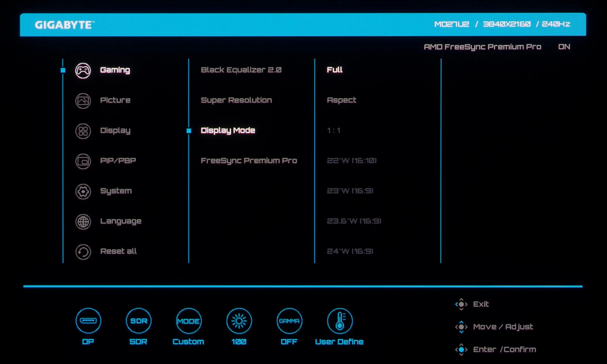Open the PIP/PBP icon
The height and width of the screenshot is (364, 607).
tap(83, 161)
